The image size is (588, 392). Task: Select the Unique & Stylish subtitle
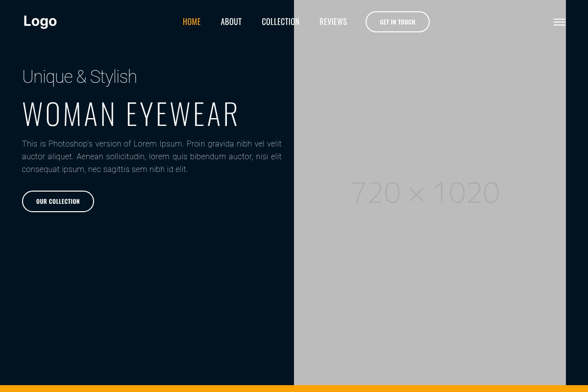pyautogui.click(x=79, y=76)
